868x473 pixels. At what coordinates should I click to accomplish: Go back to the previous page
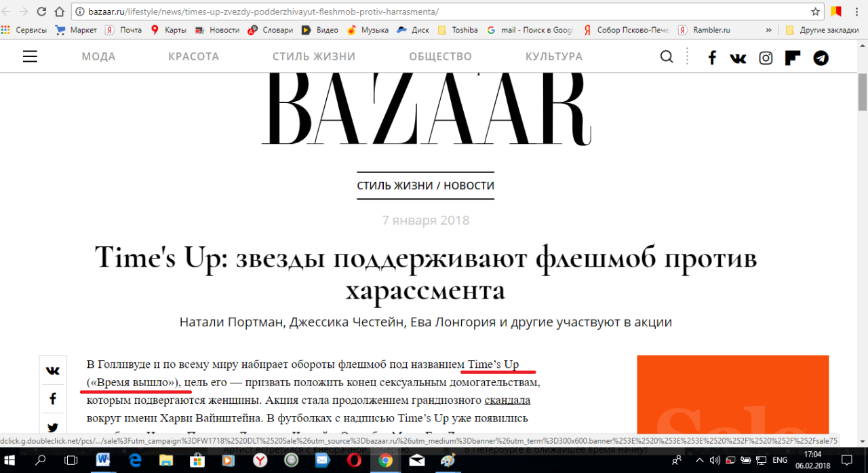click(7, 12)
